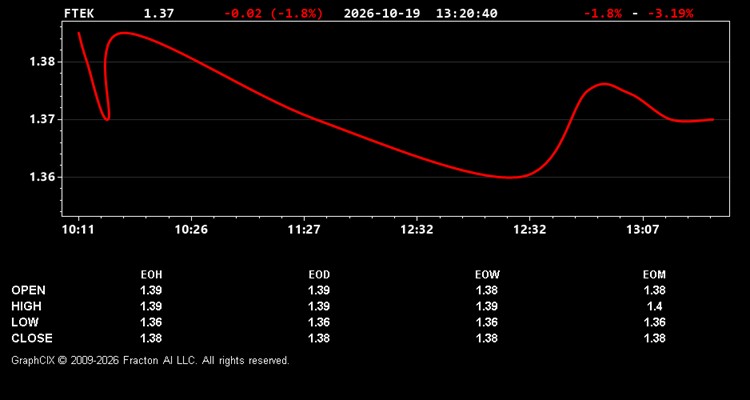Click CLOSE value 1.38 under EOW
The image size is (750, 400).
pyautogui.click(x=487, y=338)
